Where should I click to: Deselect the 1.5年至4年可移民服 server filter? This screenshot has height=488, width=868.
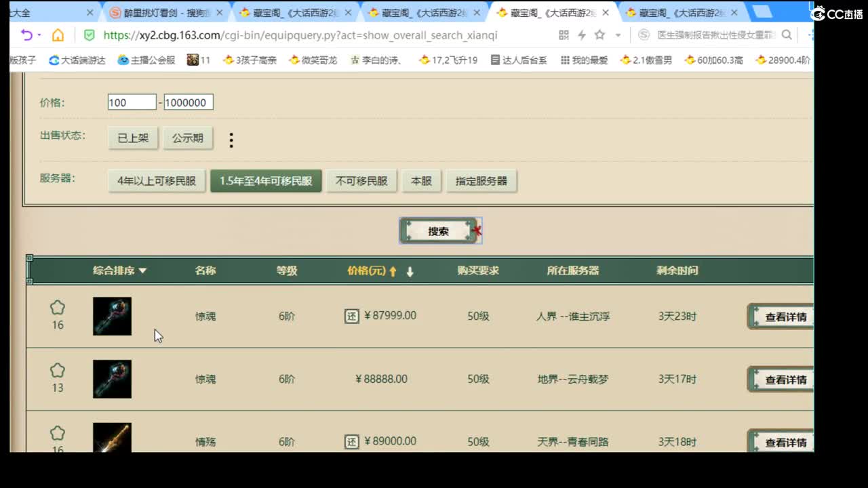[266, 181]
